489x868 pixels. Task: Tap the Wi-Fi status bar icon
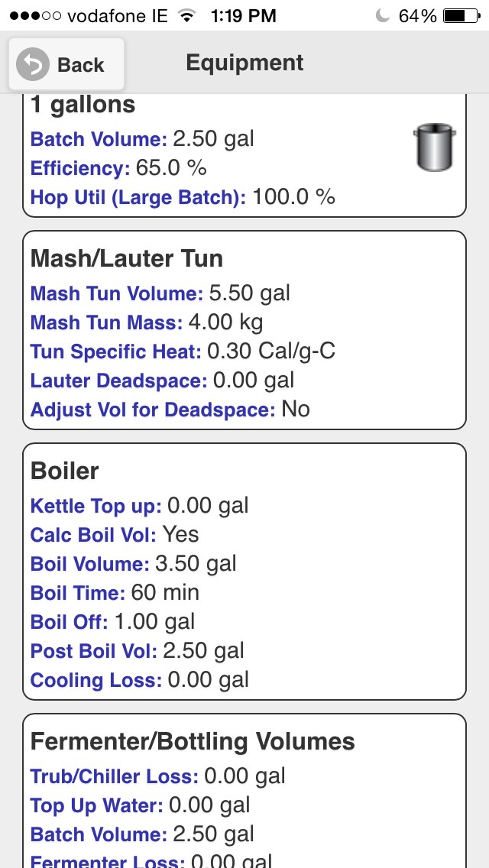coord(188,16)
